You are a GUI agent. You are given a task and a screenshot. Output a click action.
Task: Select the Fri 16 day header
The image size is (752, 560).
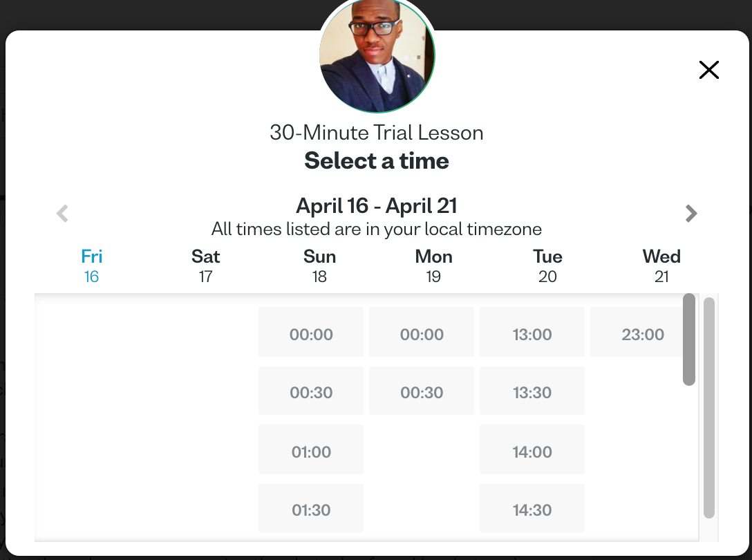92,266
